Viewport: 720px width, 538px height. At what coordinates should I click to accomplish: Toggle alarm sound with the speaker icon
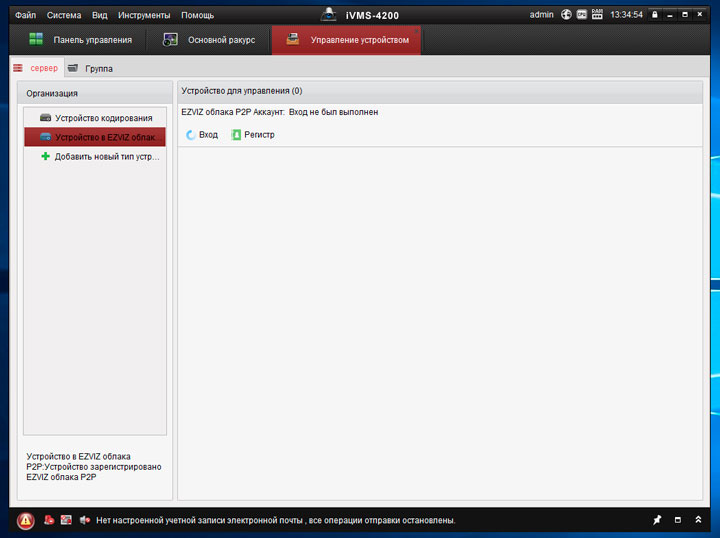pyautogui.click(x=85, y=521)
